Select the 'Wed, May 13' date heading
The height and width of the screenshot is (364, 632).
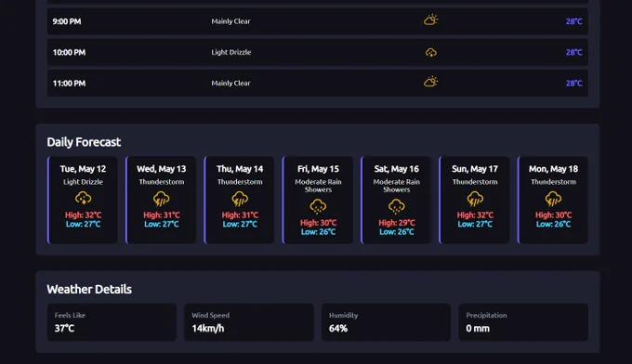coord(161,169)
